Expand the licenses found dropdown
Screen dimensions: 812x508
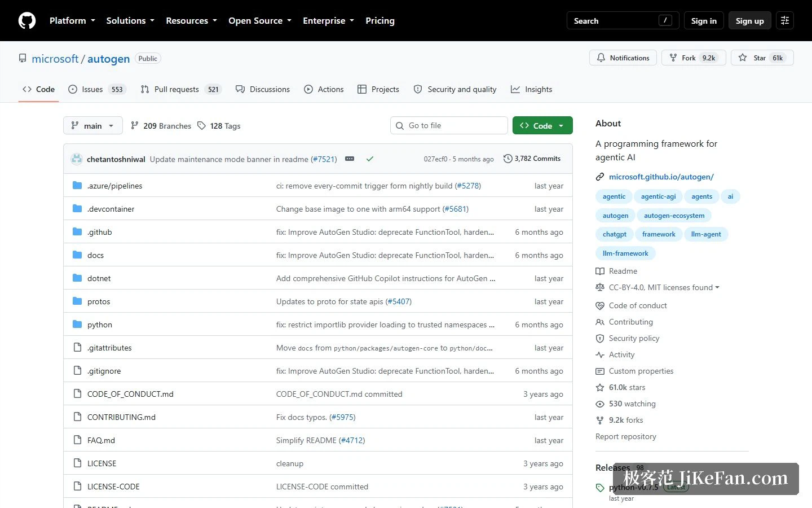(x=664, y=288)
